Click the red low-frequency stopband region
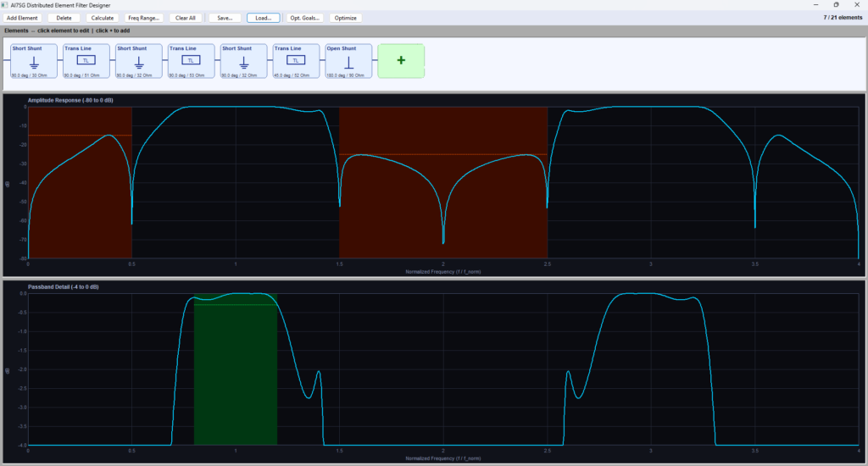 (80, 183)
